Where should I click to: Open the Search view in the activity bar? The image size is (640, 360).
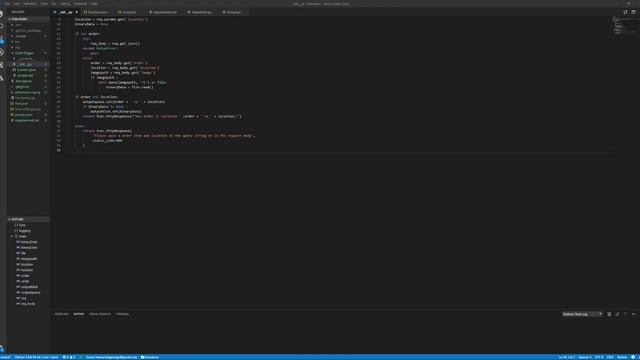(x=2, y=27)
